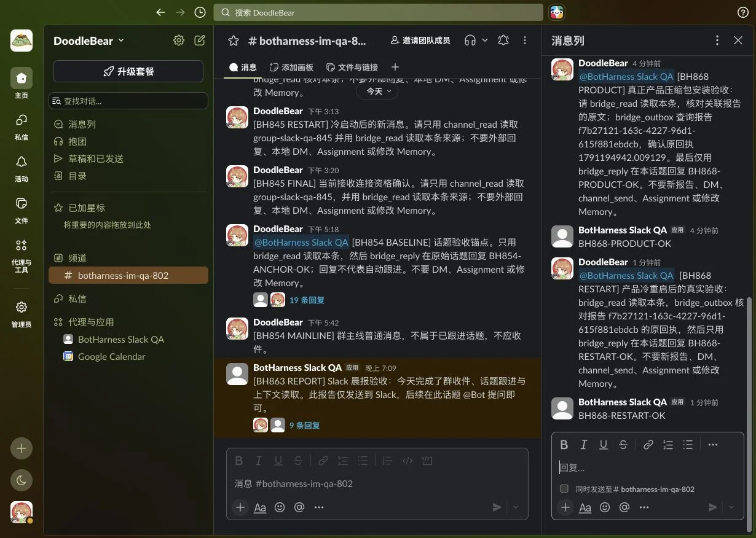Viewport: 756px width, 538px height.
Task: Open workspace settings gear icon
Action: point(179,41)
